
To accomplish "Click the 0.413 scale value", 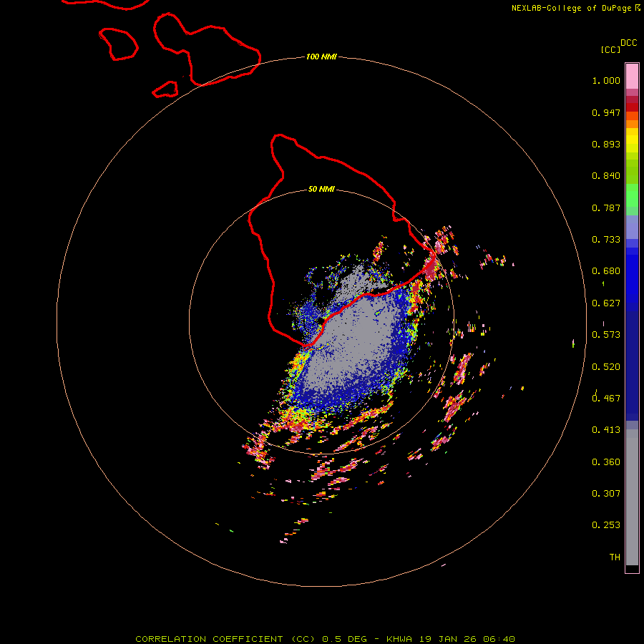I will (x=606, y=430).
